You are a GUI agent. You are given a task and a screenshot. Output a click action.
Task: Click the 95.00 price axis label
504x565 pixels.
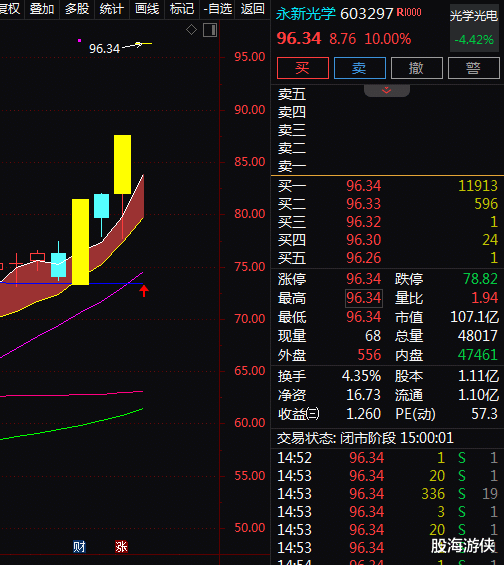pos(250,57)
